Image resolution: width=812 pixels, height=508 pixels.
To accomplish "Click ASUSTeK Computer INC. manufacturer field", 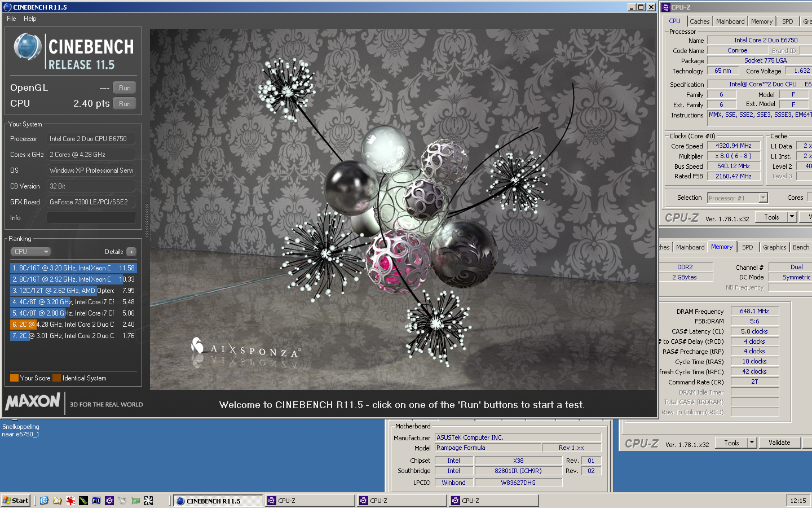I will (518, 437).
